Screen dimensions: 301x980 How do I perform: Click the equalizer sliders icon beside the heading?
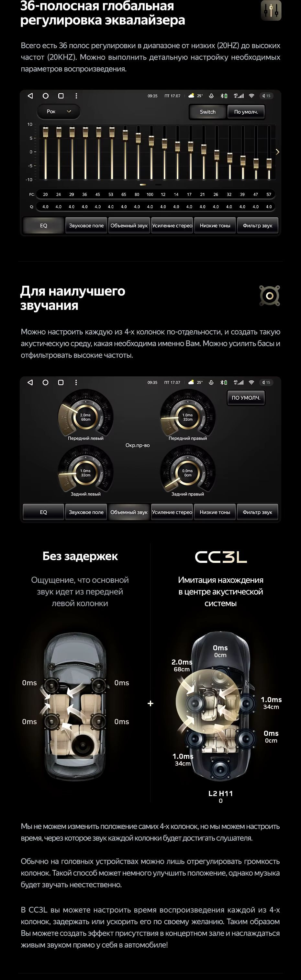(x=271, y=10)
